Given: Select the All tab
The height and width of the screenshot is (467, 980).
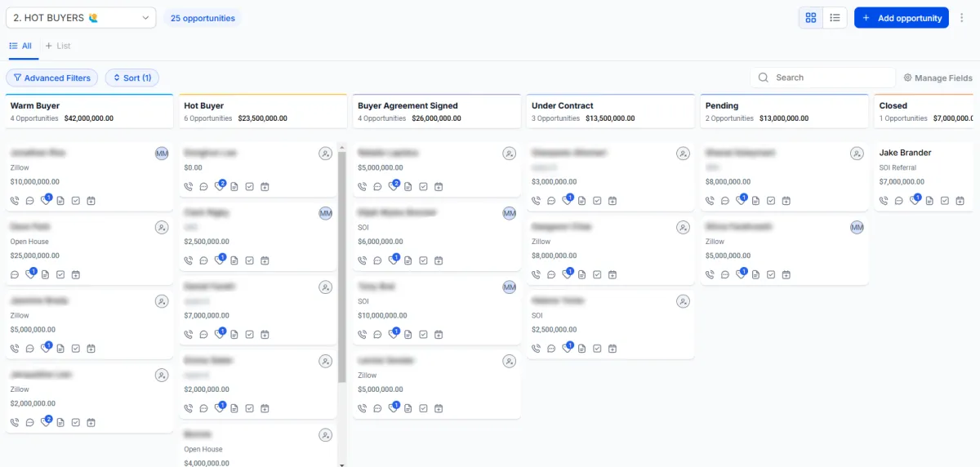Looking at the screenshot, I should tap(20, 47).
